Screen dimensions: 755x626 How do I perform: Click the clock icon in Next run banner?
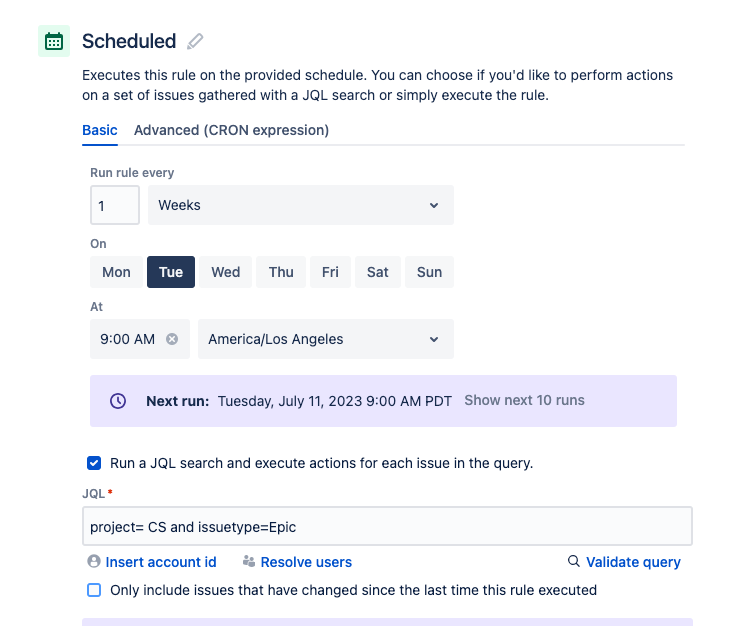118,401
